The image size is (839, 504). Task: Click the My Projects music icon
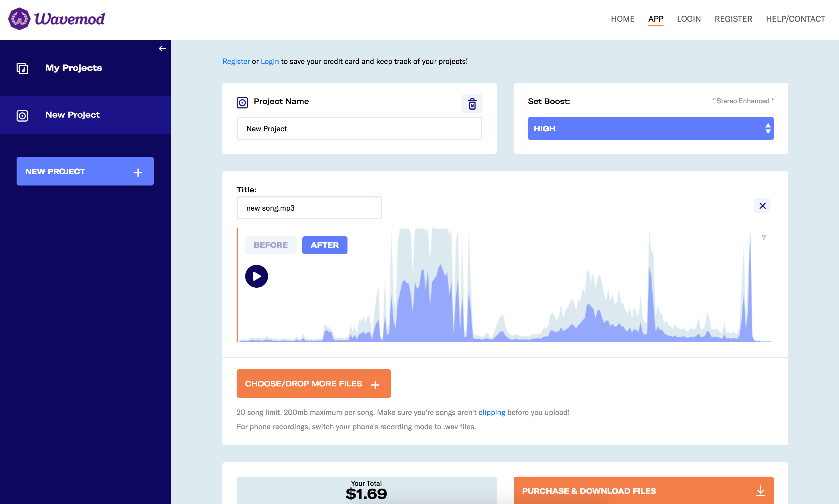click(x=23, y=68)
